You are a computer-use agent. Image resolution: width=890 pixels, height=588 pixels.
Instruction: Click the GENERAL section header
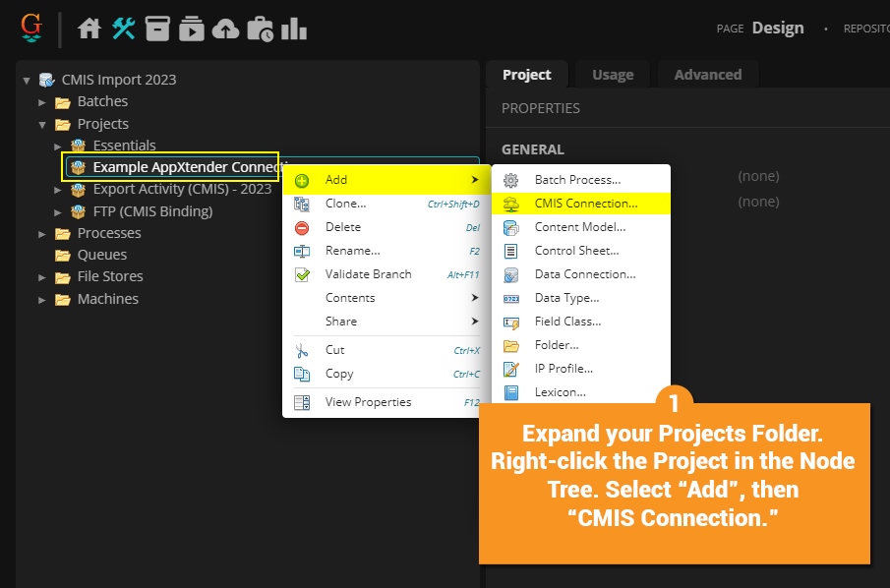(532, 149)
